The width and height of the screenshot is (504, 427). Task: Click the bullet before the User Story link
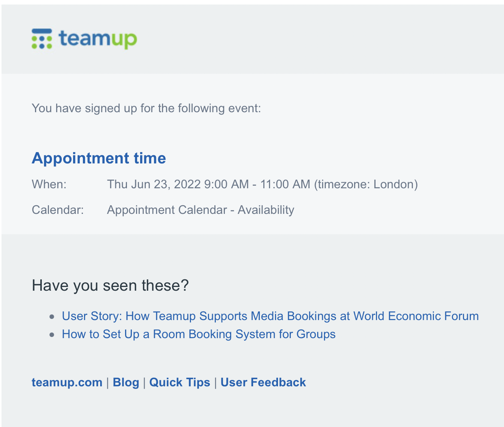(52, 317)
